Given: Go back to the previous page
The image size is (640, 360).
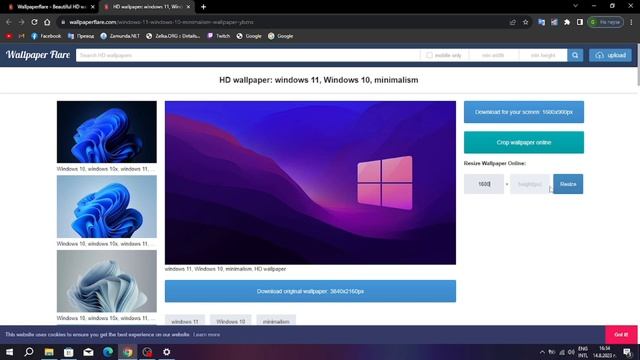Looking at the screenshot, I should (x=9, y=22).
